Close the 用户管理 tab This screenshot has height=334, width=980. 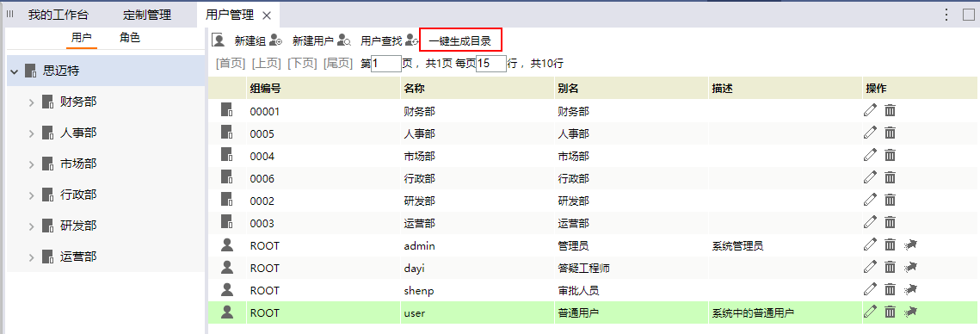pos(266,15)
